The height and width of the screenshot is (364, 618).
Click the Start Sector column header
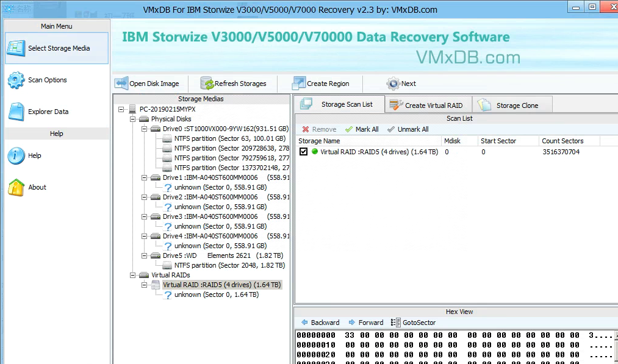[x=508, y=141]
